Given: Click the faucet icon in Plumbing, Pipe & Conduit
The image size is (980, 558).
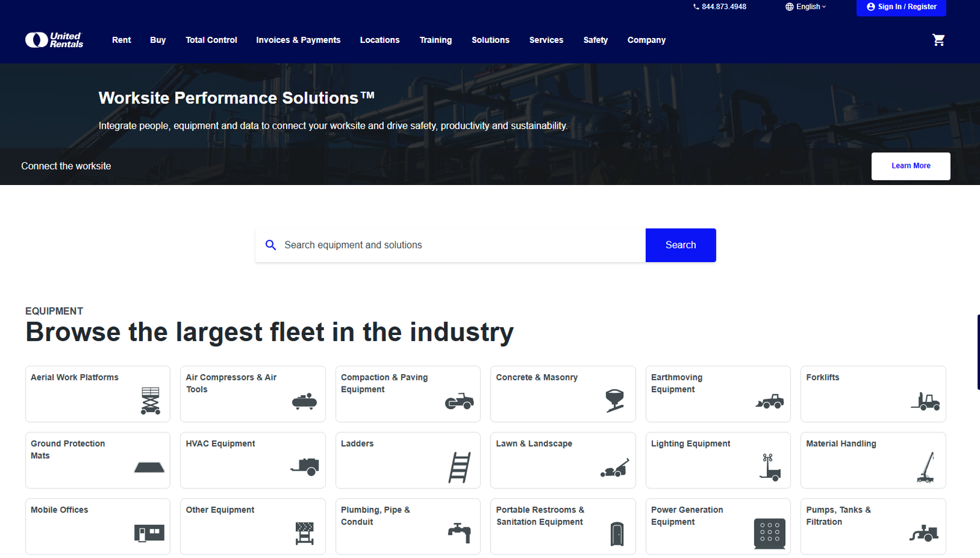Looking at the screenshot, I should point(459,533).
